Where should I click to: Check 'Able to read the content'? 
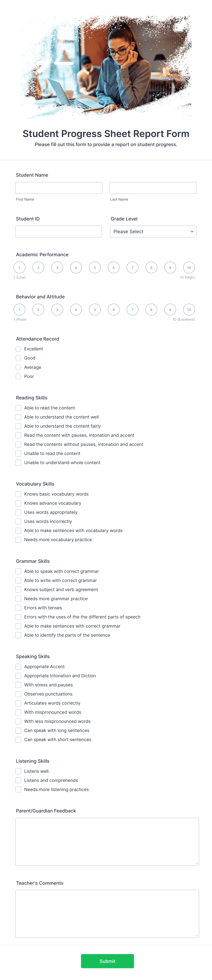[18, 407]
